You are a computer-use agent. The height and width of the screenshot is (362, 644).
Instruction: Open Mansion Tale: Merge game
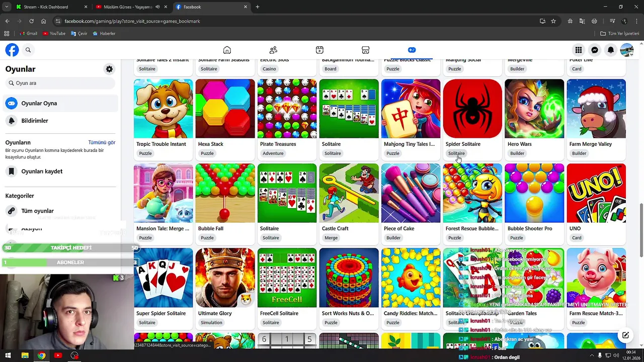[163, 193]
